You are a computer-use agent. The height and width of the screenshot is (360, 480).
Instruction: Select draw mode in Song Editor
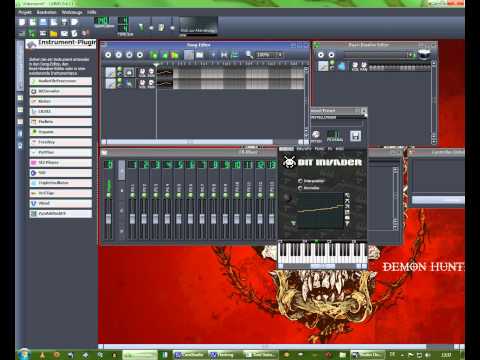tap(189, 55)
